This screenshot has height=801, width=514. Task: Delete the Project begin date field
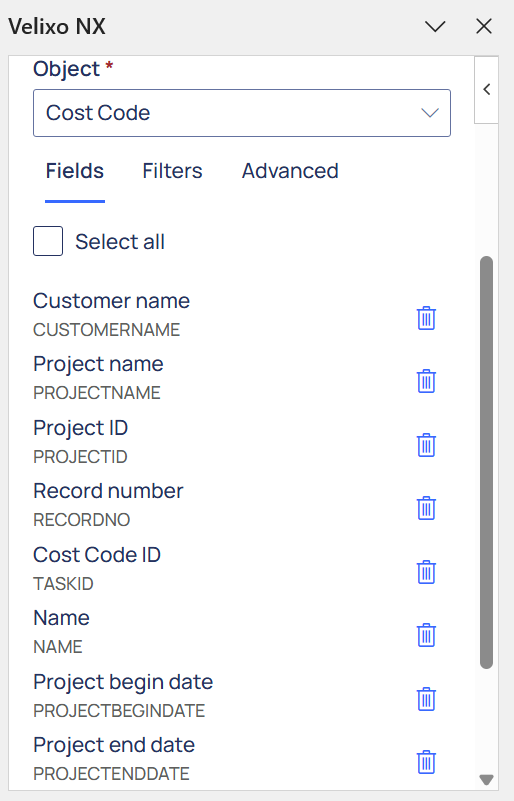pyautogui.click(x=426, y=699)
